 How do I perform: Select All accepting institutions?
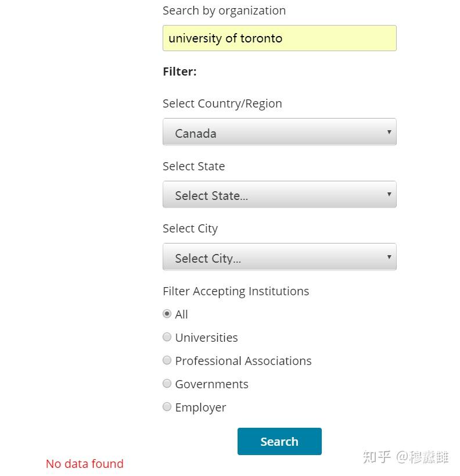tap(167, 313)
